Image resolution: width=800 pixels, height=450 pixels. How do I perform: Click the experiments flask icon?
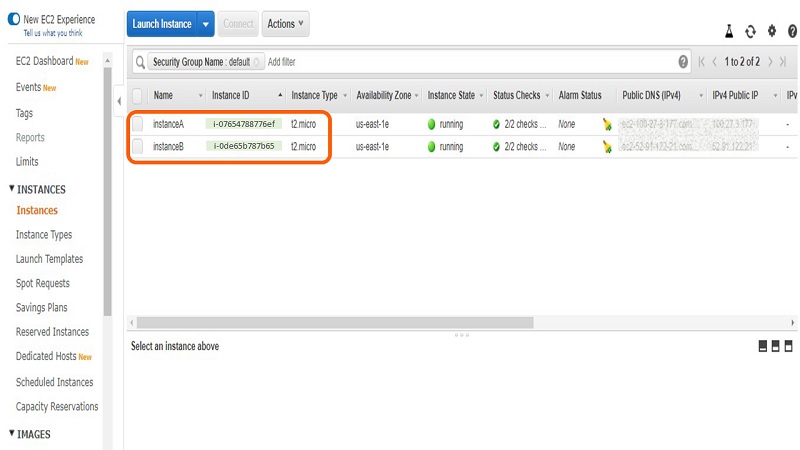pos(730,32)
